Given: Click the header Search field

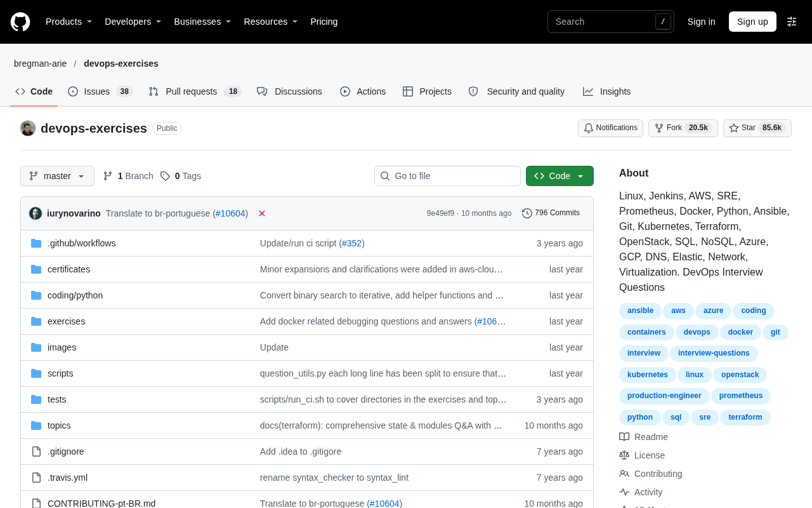Looking at the screenshot, I should coord(610,22).
